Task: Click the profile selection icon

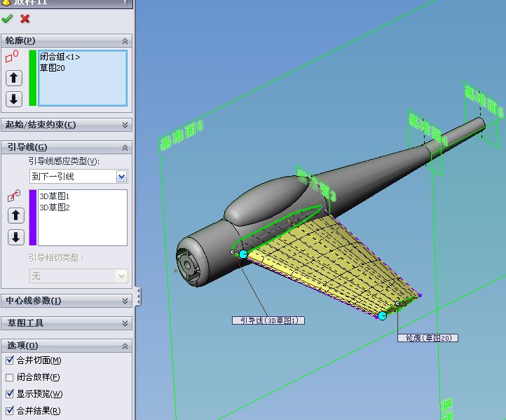Action: (x=12, y=56)
